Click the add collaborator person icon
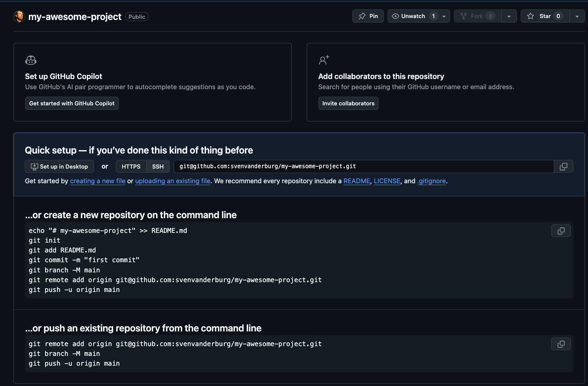588x386 pixels. [x=324, y=60]
